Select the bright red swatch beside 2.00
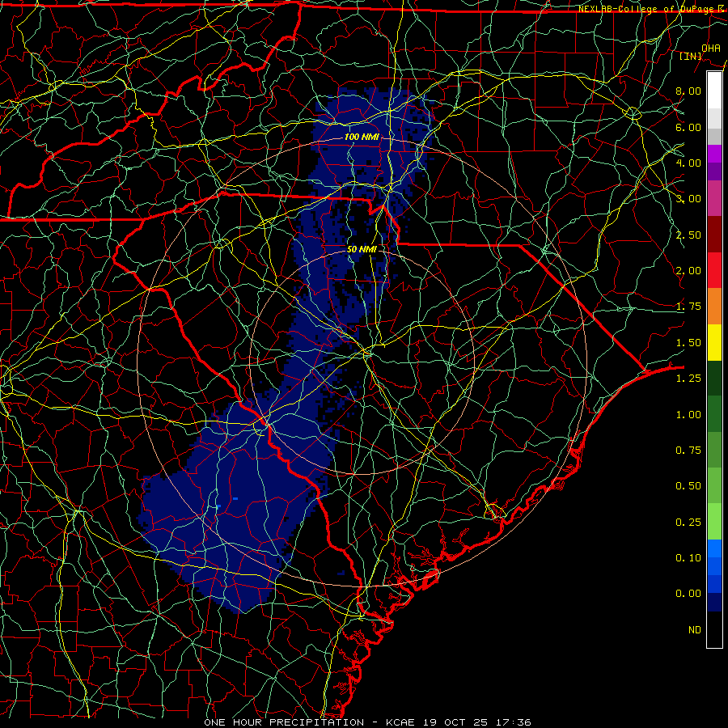The height and width of the screenshot is (728, 728). (x=714, y=271)
